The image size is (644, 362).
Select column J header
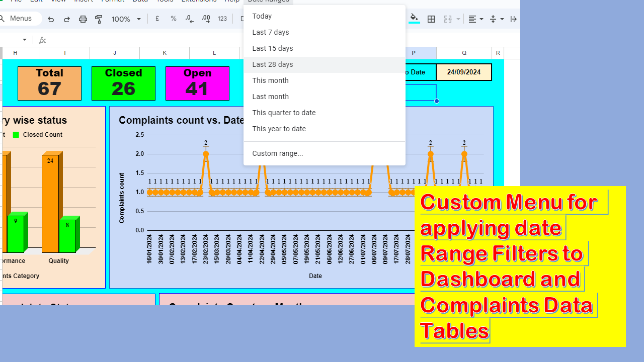115,53
